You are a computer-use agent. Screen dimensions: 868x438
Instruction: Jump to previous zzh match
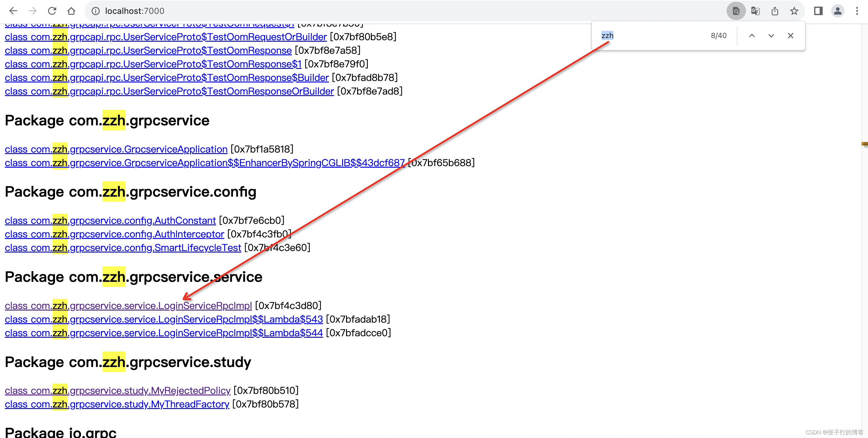[752, 36]
